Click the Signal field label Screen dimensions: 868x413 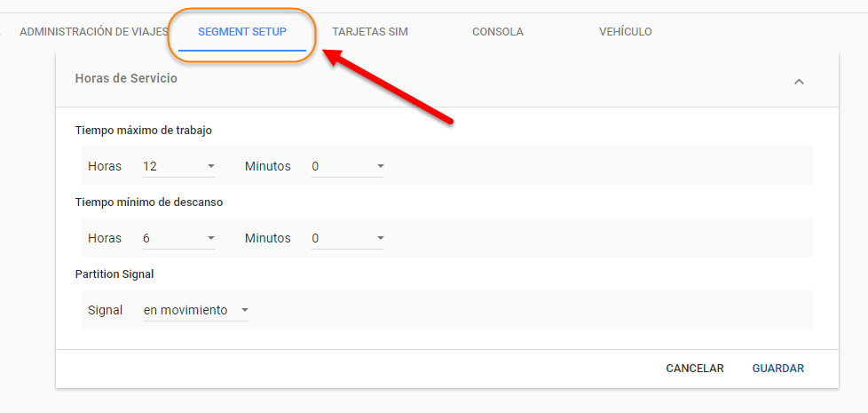(x=105, y=310)
